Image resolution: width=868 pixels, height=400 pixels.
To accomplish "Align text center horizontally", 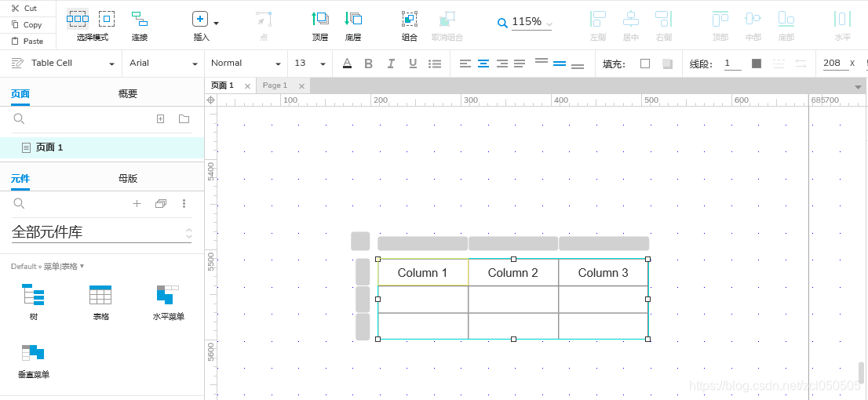I will point(483,64).
